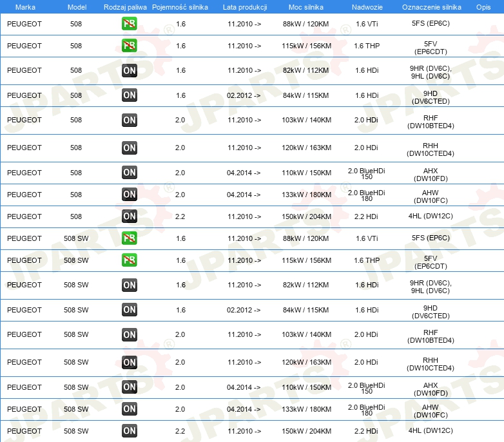Viewport: 504px width, 442px height.
Task: Select engine code 5FS (EP6C) for 508
Action: (x=431, y=23)
